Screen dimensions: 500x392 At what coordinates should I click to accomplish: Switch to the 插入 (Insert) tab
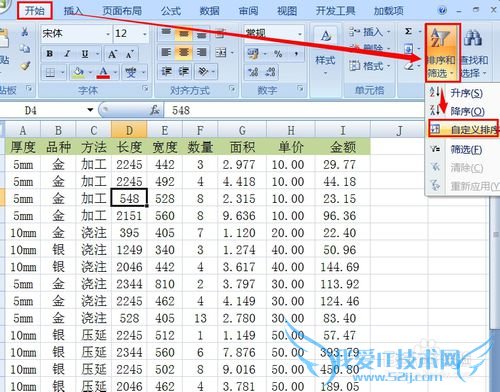73,11
